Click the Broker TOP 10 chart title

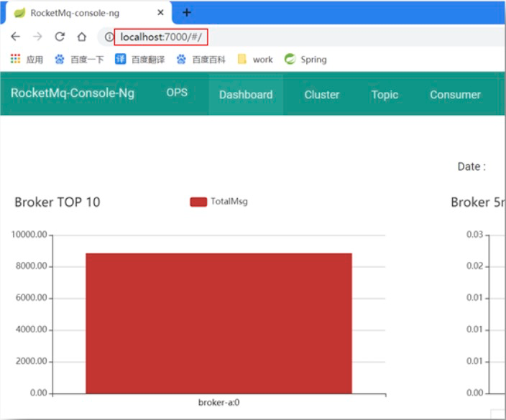coord(57,202)
